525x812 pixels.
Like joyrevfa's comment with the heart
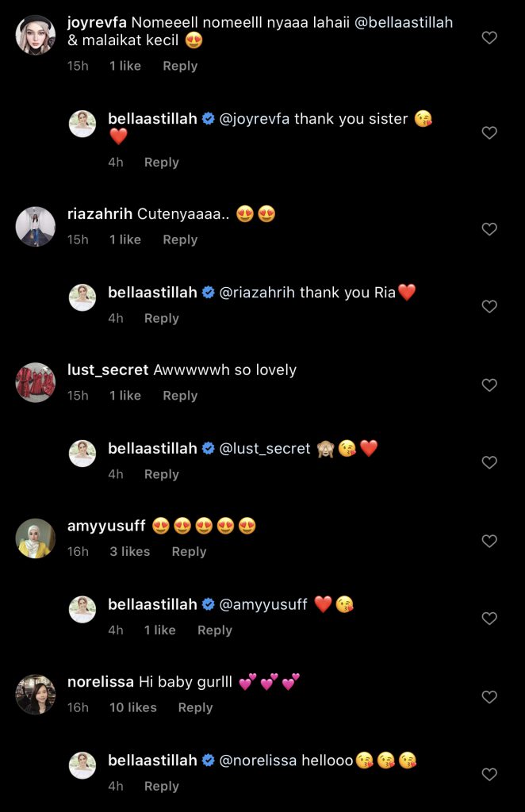click(x=489, y=37)
